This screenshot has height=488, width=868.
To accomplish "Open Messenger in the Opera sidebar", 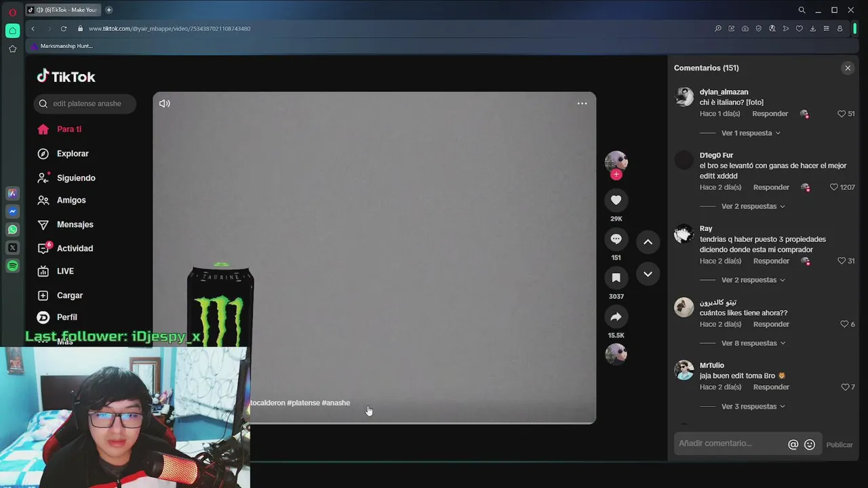I will pyautogui.click(x=12, y=211).
